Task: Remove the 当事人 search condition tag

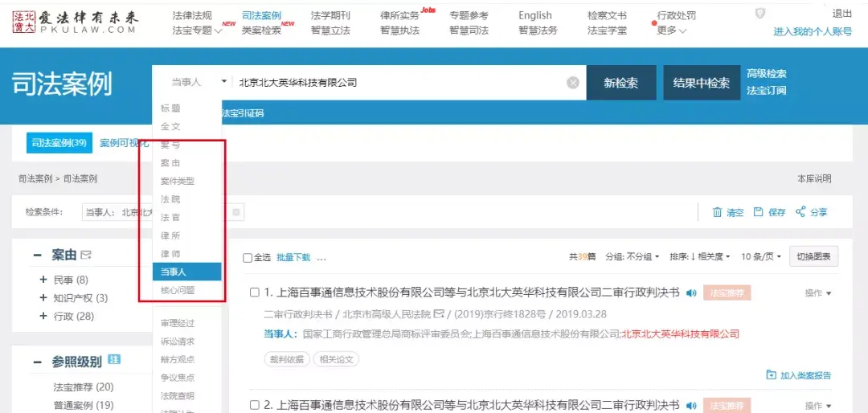Action: [x=235, y=212]
